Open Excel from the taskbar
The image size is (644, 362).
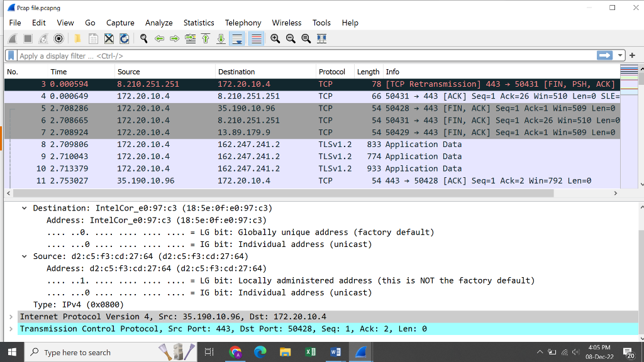310,352
